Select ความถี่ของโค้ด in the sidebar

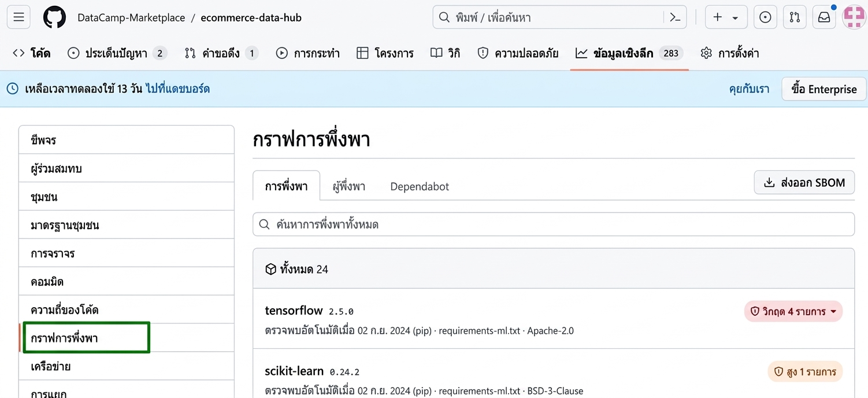click(127, 309)
